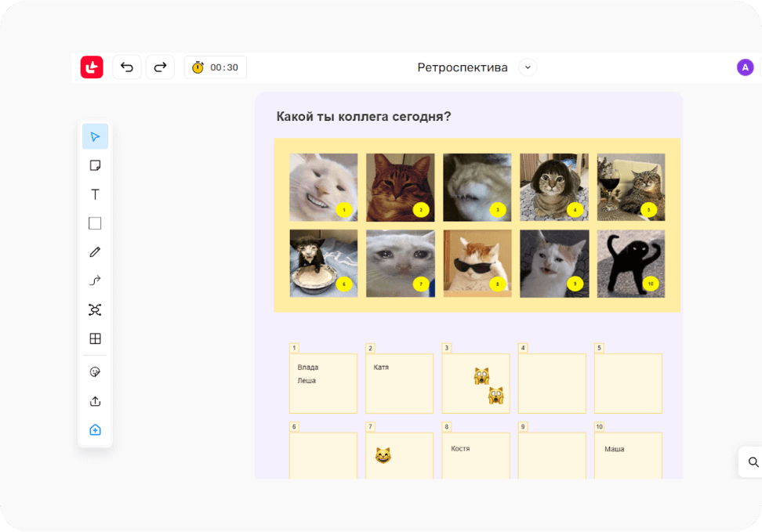
Task: Redo the last action
Action: pos(160,67)
